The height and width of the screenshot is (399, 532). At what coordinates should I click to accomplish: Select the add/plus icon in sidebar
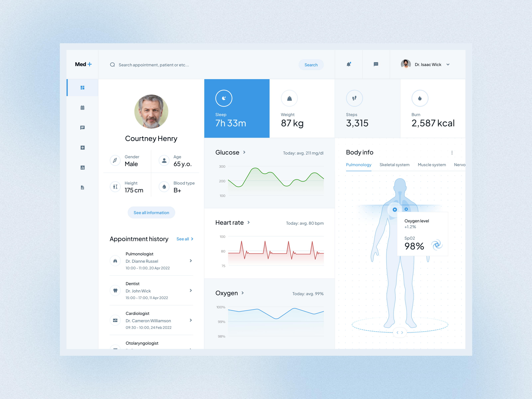82,147
